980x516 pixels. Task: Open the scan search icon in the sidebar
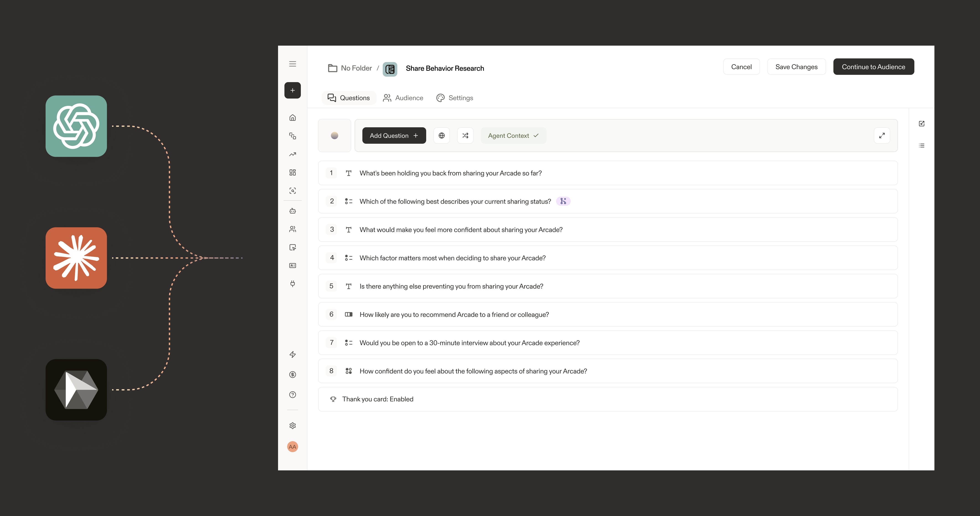tap(293, 191)
